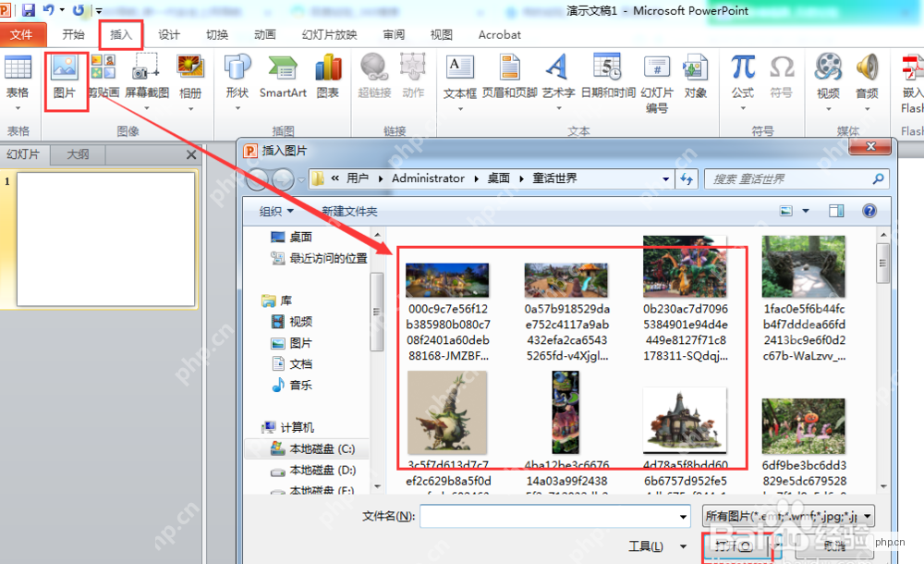The image size is (924, 564).
Task: Open the Videos (视频) library
Action: 292,322
